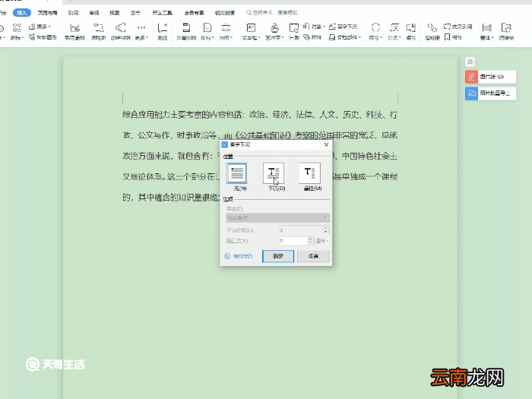The image size is (532, 399).
Task: Insert a Flowchart (流程图)
Action: click(x=98, y=31)
